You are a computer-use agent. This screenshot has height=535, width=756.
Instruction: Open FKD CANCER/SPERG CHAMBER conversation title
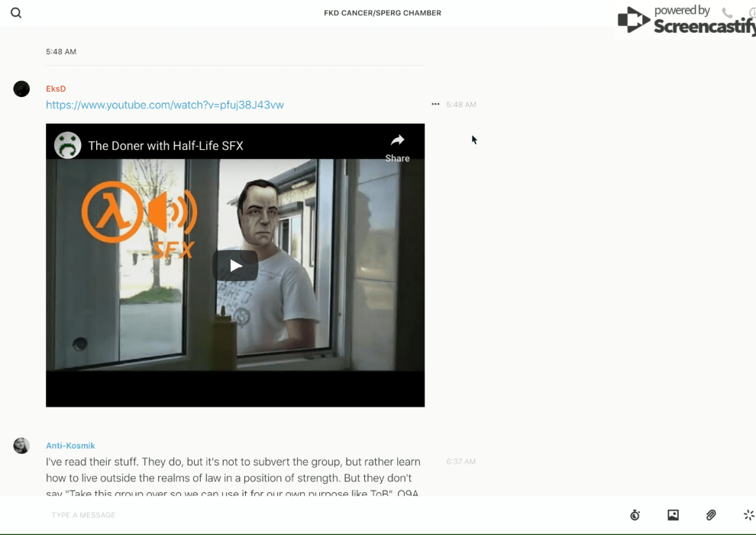pos(383,13)
